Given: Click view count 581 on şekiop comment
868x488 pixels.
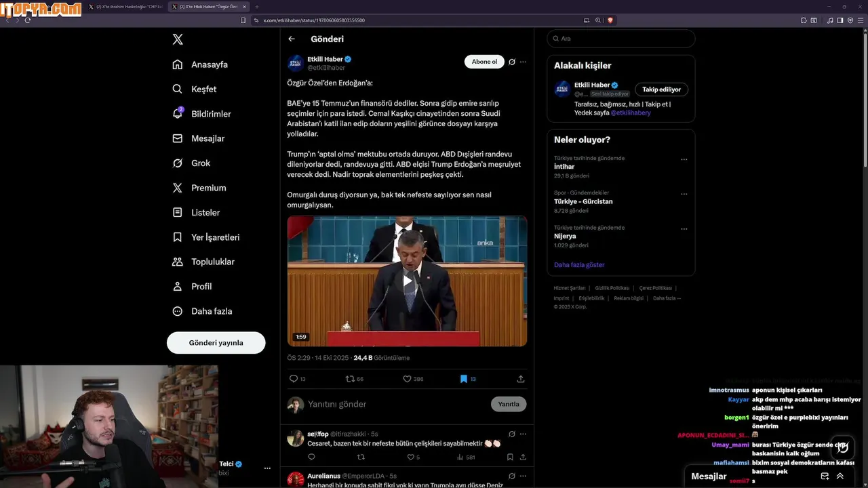Looking at the screenshot, I should coord(466,457).
